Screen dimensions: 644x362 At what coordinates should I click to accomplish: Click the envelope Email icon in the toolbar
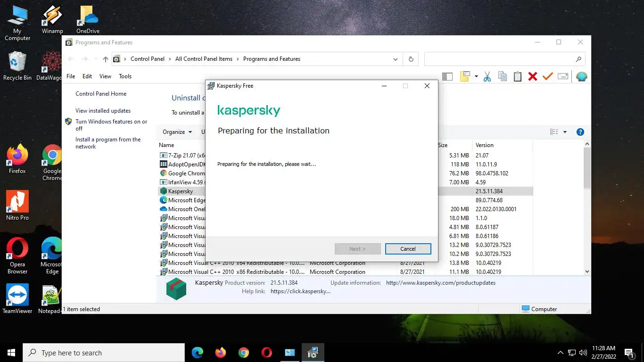[x=563, y=76]
